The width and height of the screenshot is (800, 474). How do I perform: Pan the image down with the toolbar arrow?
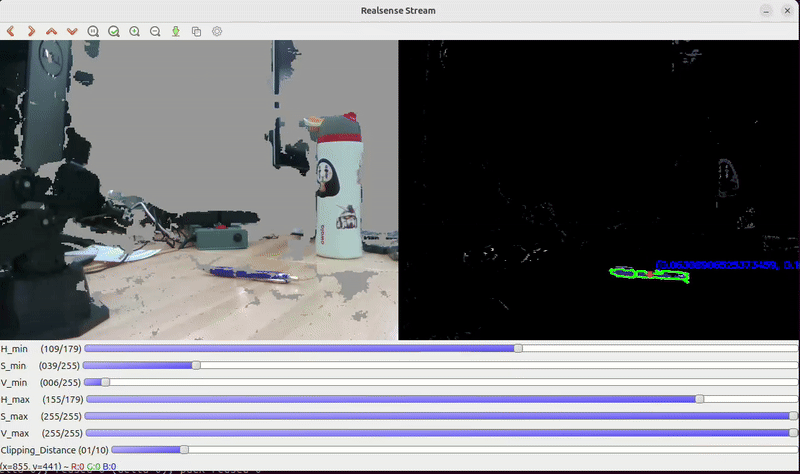click(x=72, y=31)
